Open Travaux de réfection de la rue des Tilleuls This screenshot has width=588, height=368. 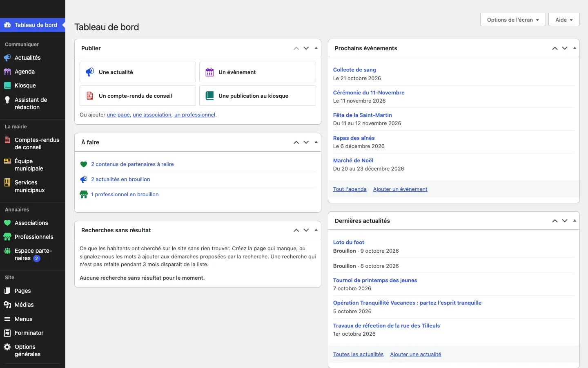point(386,326)
